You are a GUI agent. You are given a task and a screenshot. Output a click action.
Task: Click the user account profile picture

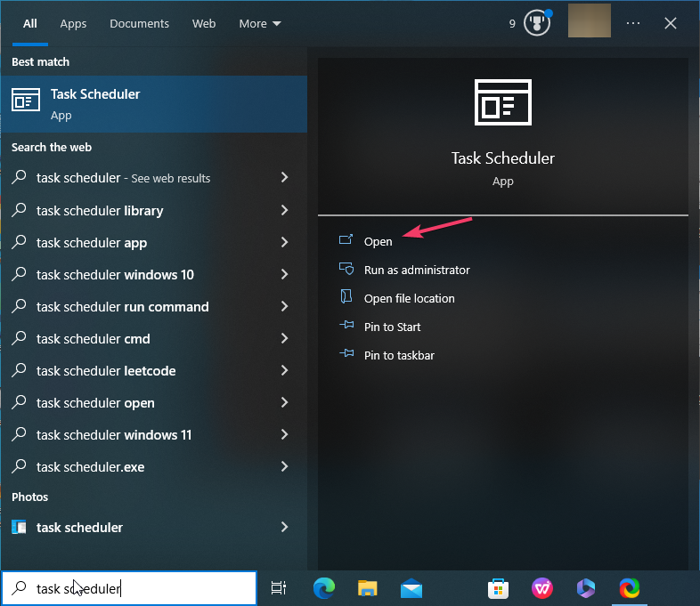click(x=590, y=21)
